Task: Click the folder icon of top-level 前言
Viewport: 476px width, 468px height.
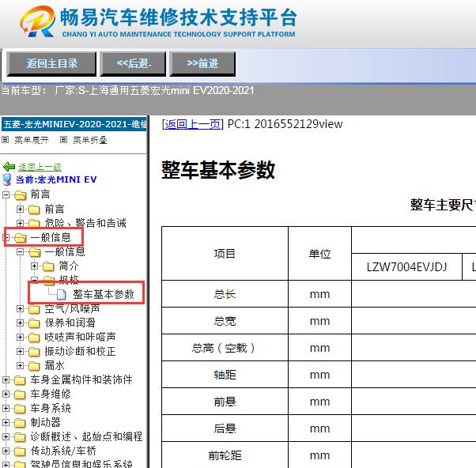Action: pos(21,194)
